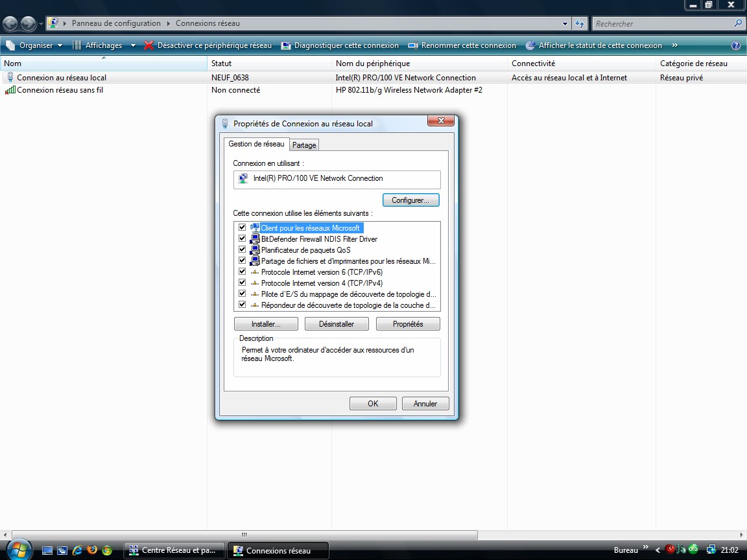The width and height of the screenshot is (747, 560).
Task: Click the BitDefender Firewall NDIS Filter Driver icon
Action: tap(255, 239)
